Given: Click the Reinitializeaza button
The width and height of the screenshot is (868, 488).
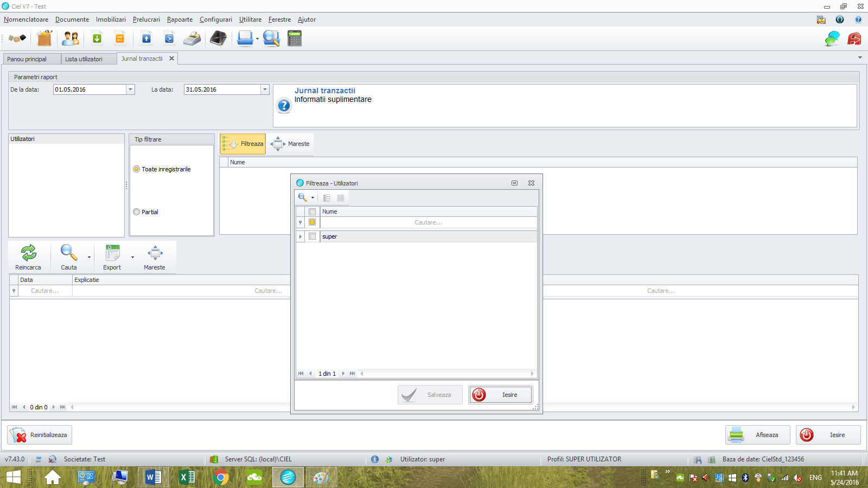Looking at the screenshot, I should (40, 435).
